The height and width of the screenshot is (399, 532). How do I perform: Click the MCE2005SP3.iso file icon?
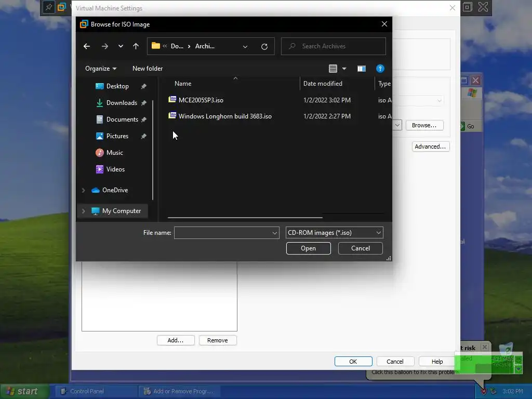point(172,99)
